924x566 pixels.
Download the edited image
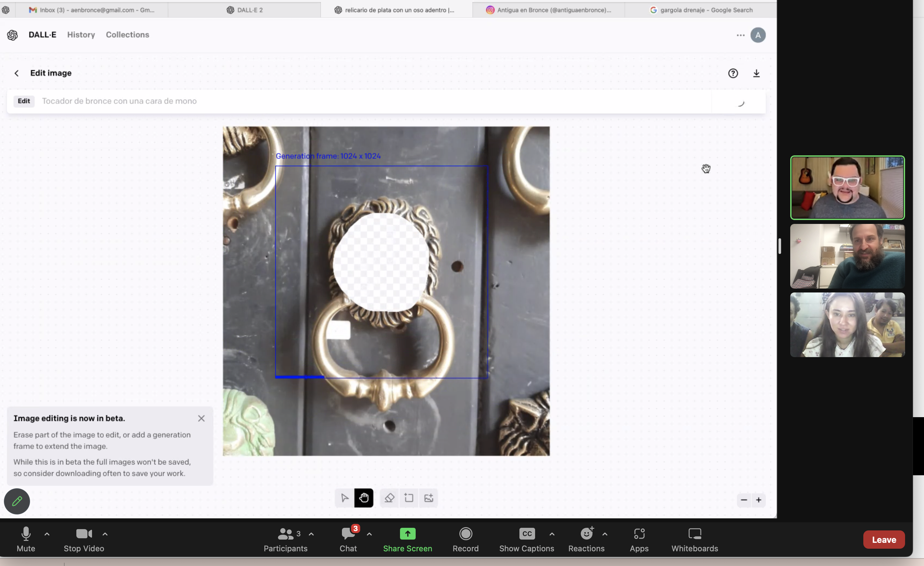coord(756,73)
